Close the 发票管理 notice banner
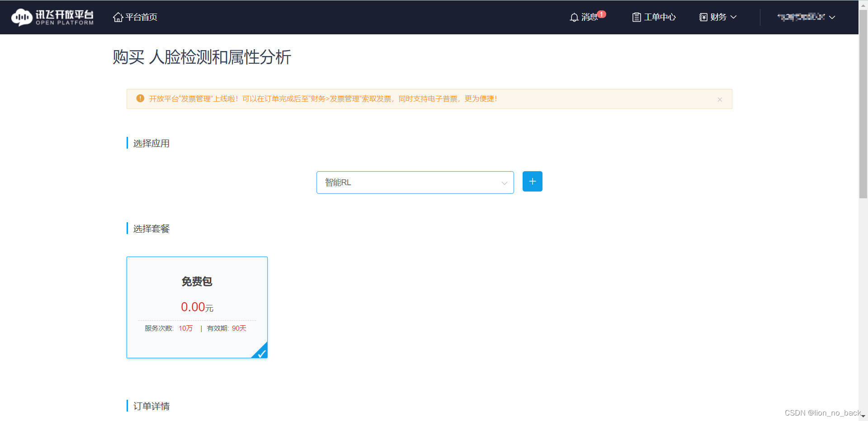Image resolution: width=868 pixels, height=421 pixels. 720,99
